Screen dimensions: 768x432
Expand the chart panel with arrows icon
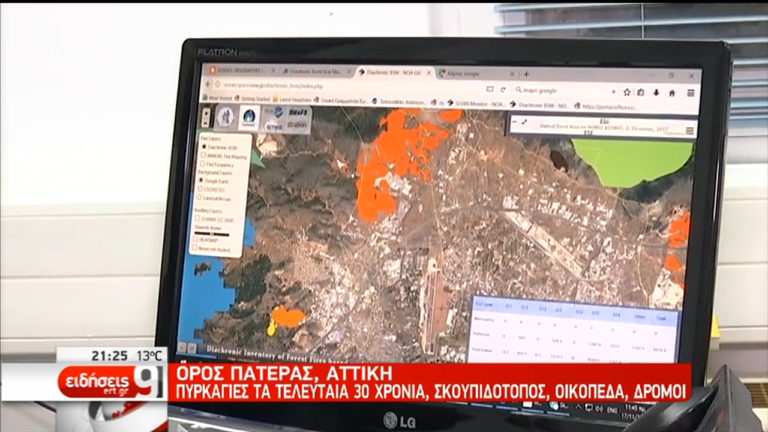click(x=524, y=122)
